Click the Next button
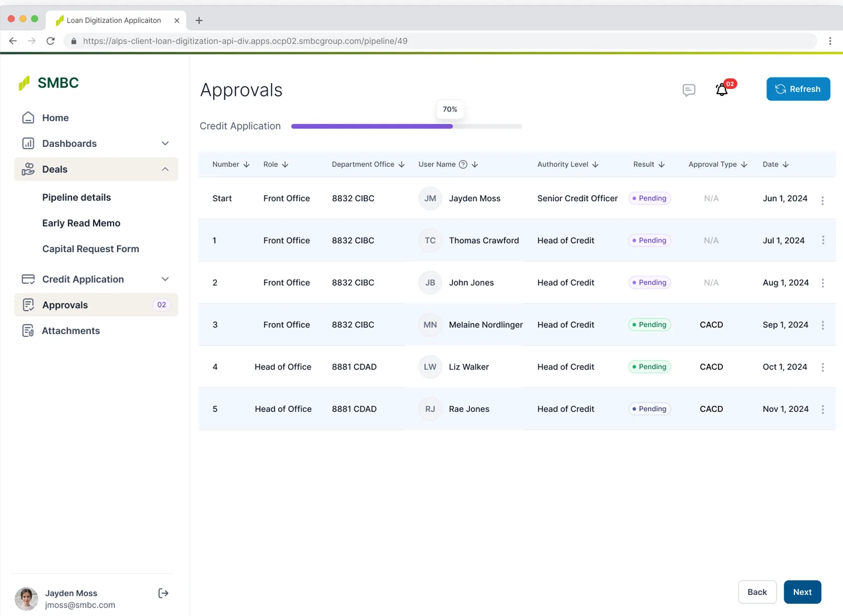This screenshot has width=843, height=616. [x=802, y=592]
